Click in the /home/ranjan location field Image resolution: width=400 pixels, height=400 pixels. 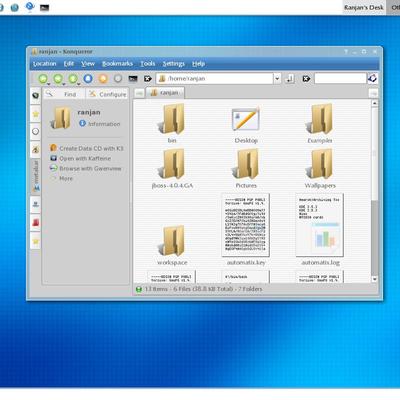pyautogui.click(x=215, y=79)
